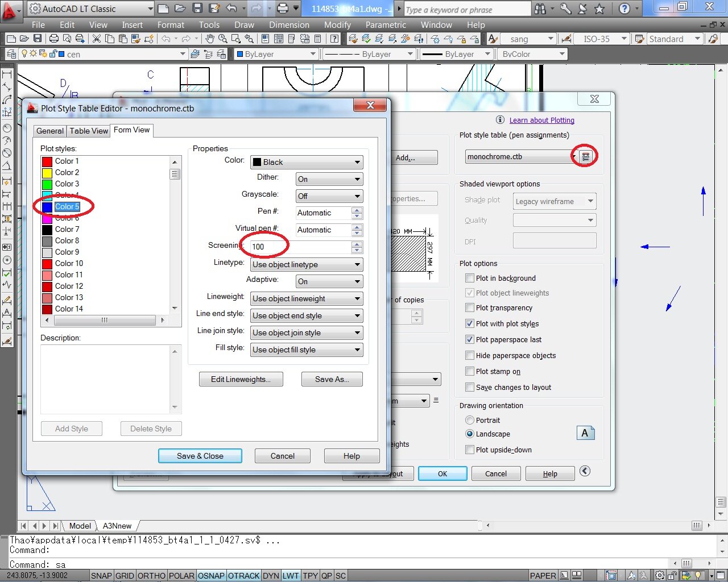The width and height of the screenshot is (728, 582).
Task: Click the binoculars search icon
Action: click(x=540, y=9)
